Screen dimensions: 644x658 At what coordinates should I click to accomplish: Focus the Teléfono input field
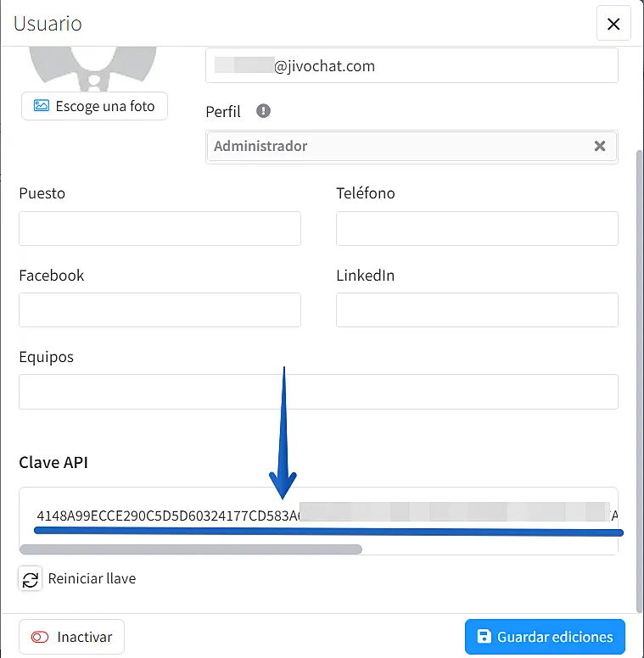tap(477, 229)
